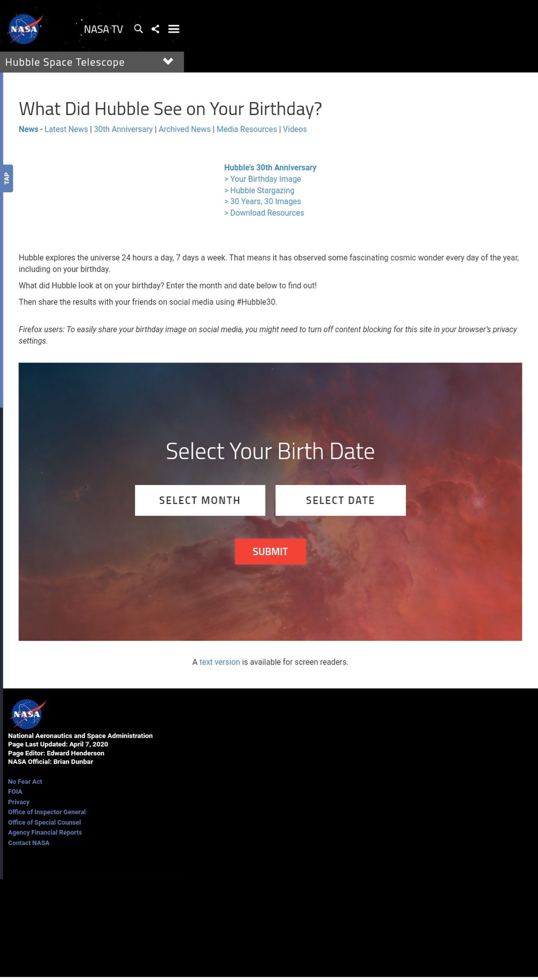538x980 pixels.
Task: Click the share icon in header
Action: 155,29
